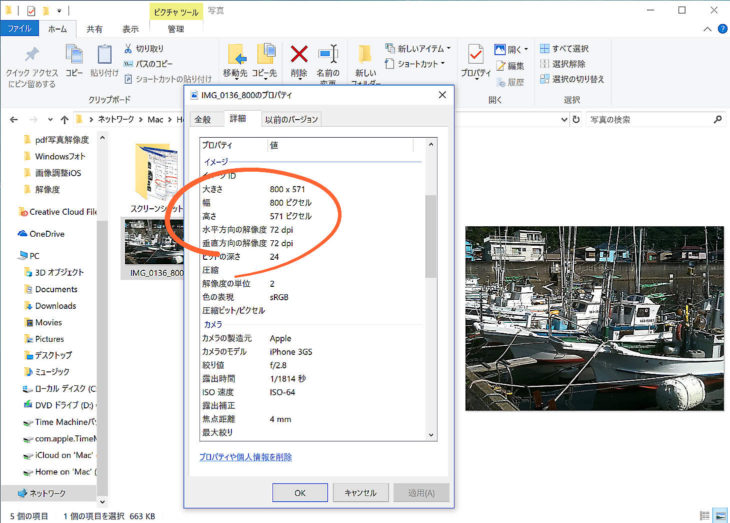The width and height of the screenshot is (730, 523).
Task: Click the Move to (移動先) ribbon icon
Action: [x=236, y=56]
